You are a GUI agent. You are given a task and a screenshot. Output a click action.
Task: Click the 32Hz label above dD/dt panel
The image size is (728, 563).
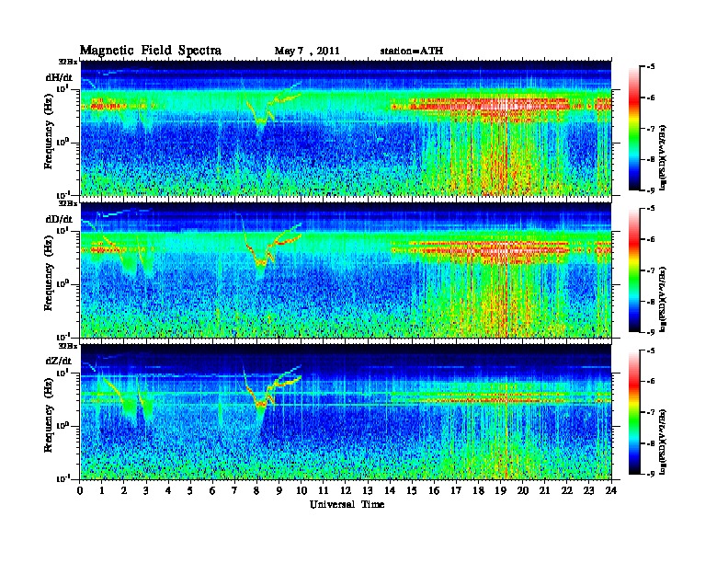(67, 203)
